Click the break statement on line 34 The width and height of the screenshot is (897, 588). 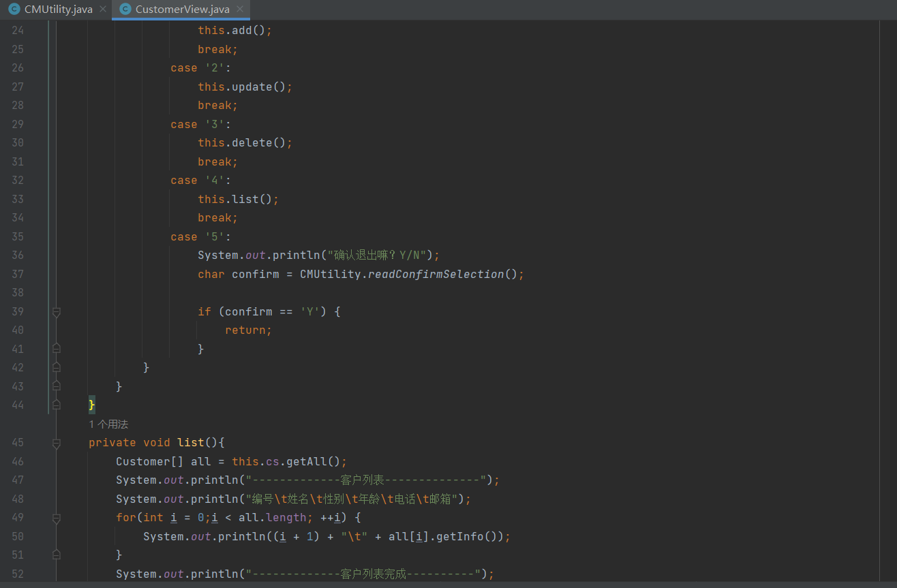218,218
